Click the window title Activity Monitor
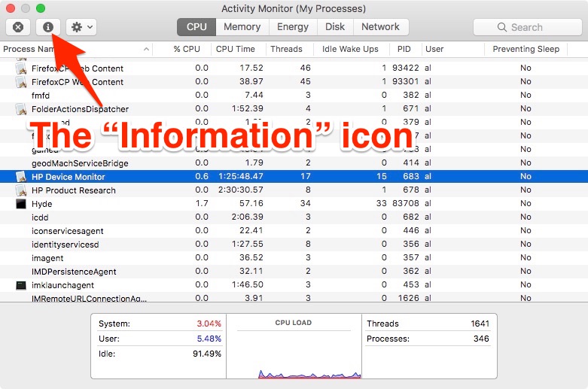The width and height of the screenshot is (588, 389). pyautogui.click(x=294, y=8)
